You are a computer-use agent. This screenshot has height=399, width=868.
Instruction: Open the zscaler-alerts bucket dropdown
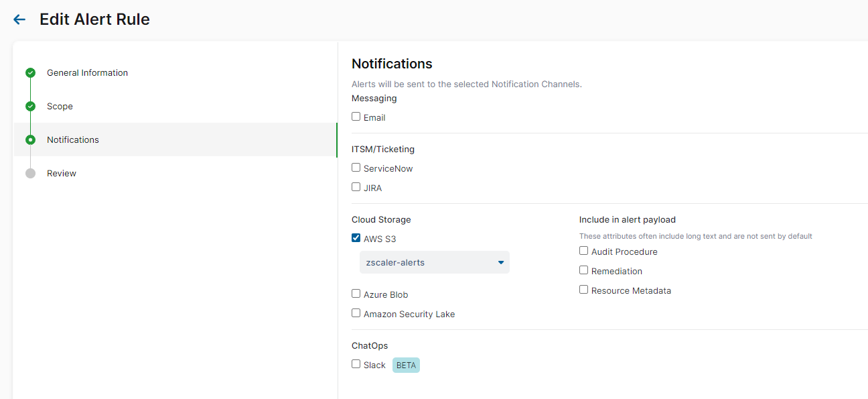[434, 262]
